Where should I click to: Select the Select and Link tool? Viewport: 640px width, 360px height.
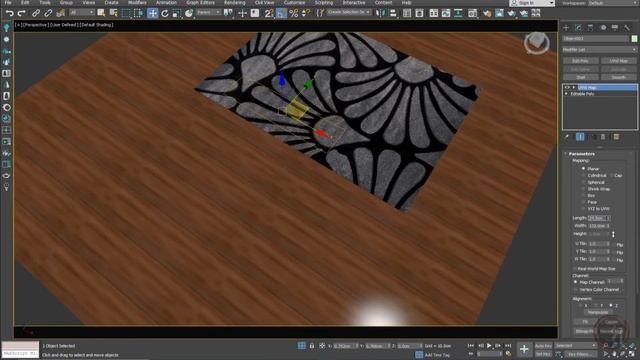36,13
